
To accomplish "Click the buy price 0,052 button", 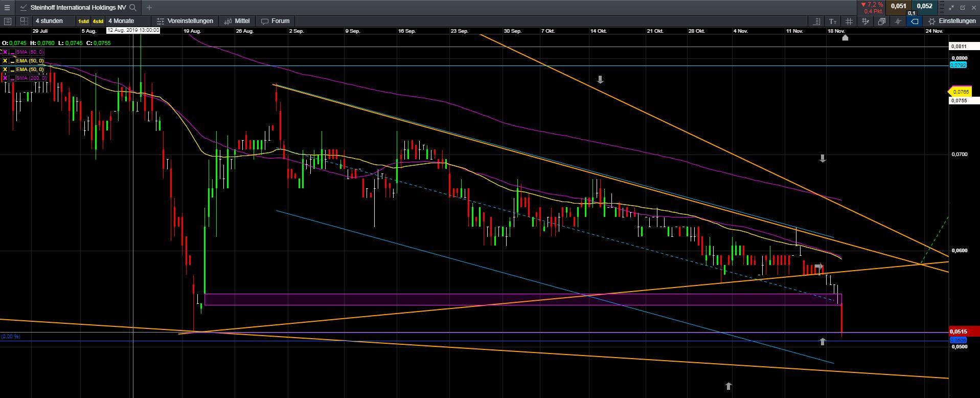I will (x=925, y=7).
